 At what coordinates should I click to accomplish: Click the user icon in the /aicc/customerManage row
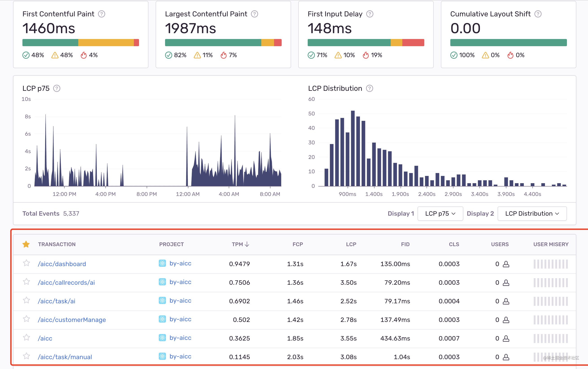pos(506,320)
